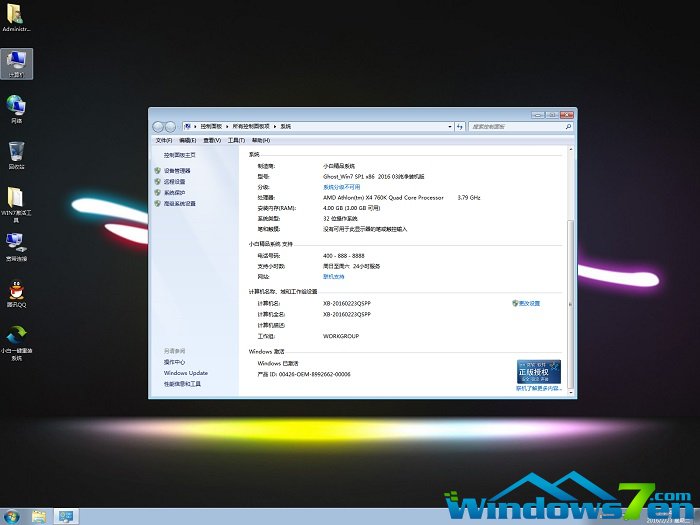Expand the arrow before 控制面板 breadcrumb

click(x=195, y=127)
